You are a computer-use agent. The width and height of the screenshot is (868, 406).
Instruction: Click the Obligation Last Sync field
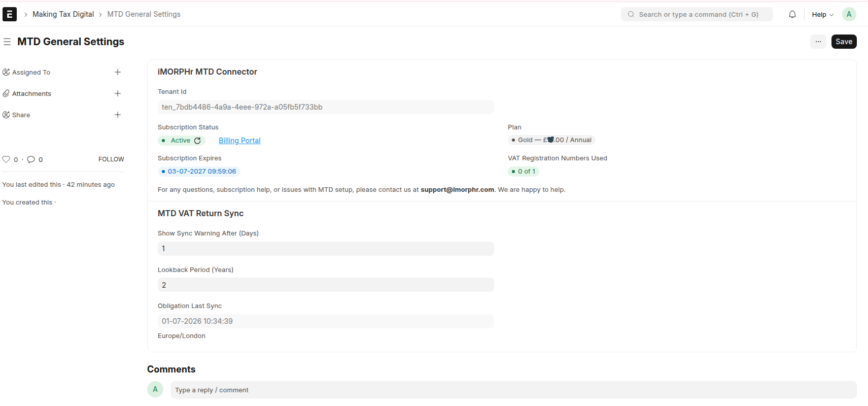pos(326,321)
